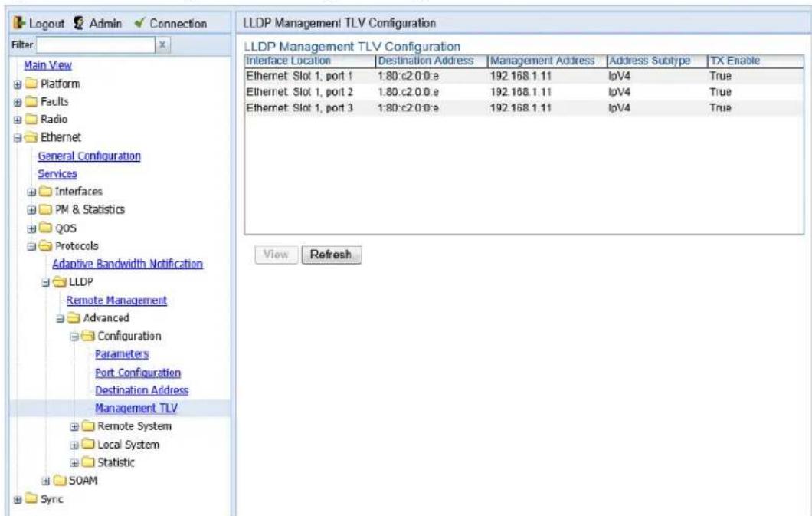Image resolution: width=812 pixels, height=516 pixels.
Task: Expand the PM & Statistics node
Action: pos(31,210)
